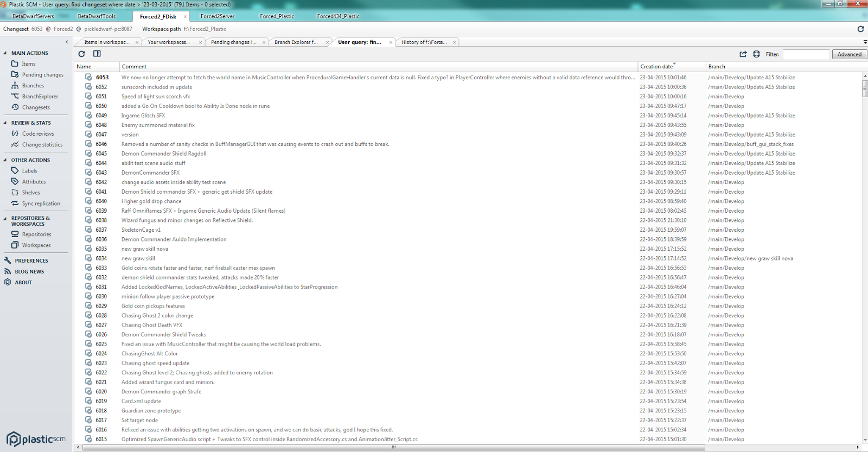
Task: Sort by Creation date column
Action: (x=672, y=67)
